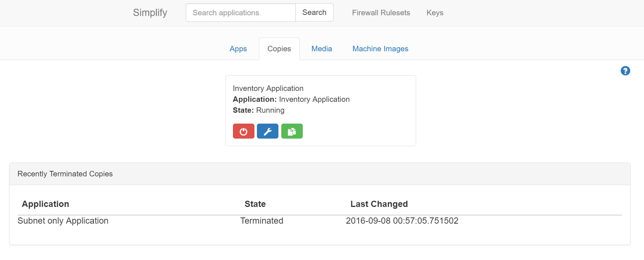Viewport: 644px width, 260px height.
Task: Open the Firewall Rulesets page
Action: click(x=381, y=13)
